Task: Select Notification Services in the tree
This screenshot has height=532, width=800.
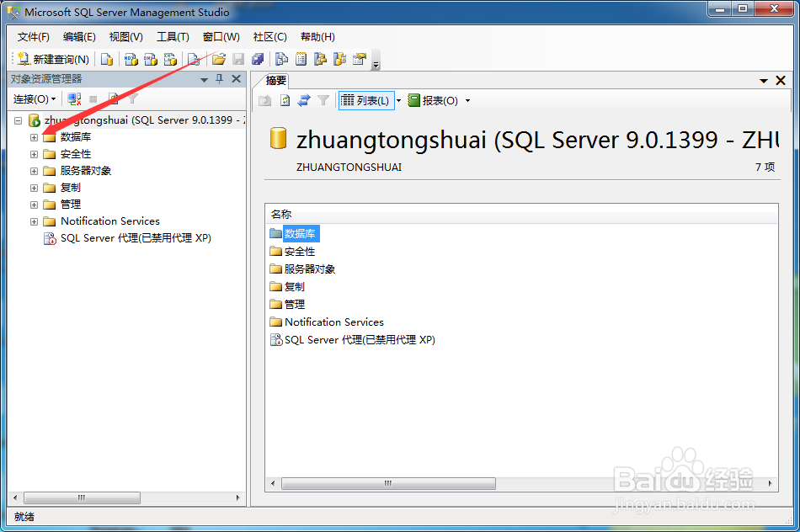Action: point(110,221)
